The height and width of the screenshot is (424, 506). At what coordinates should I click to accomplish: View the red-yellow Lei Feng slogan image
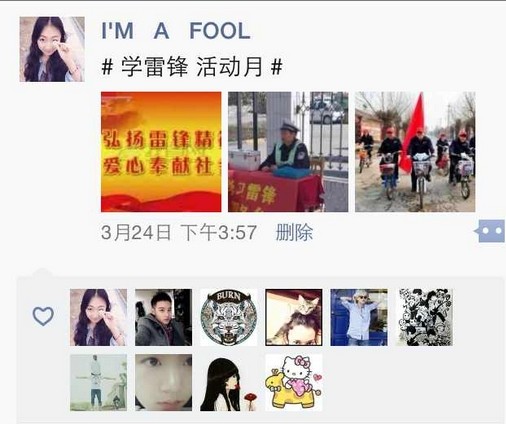tap(161, 152)
